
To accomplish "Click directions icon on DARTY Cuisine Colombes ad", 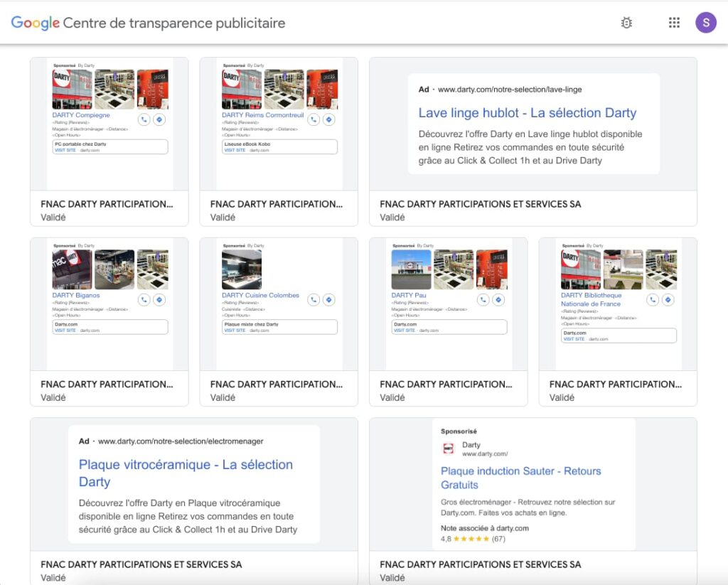I will tap(329, 300).
